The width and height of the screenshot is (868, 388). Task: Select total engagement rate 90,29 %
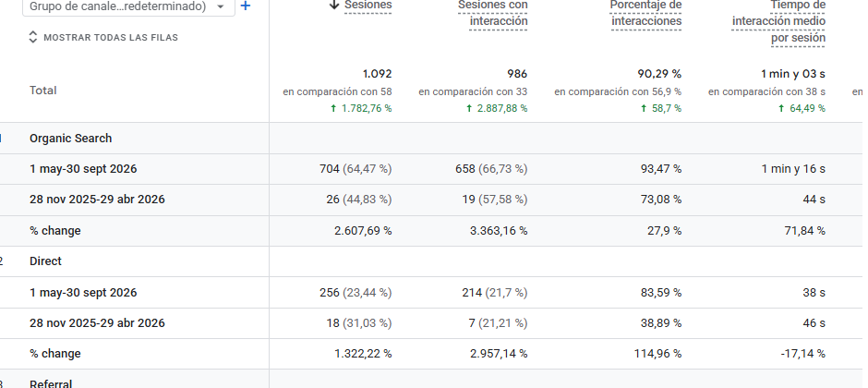tap(659, 74)
